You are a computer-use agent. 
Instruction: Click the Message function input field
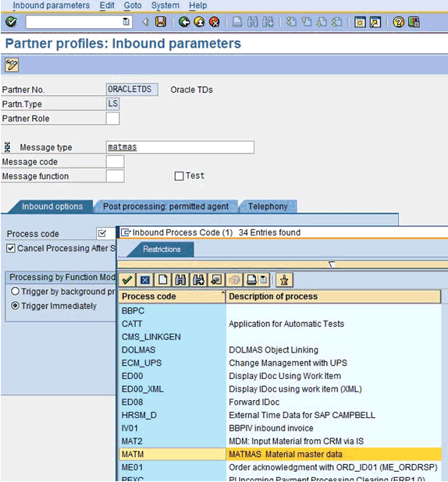(115, 176)
